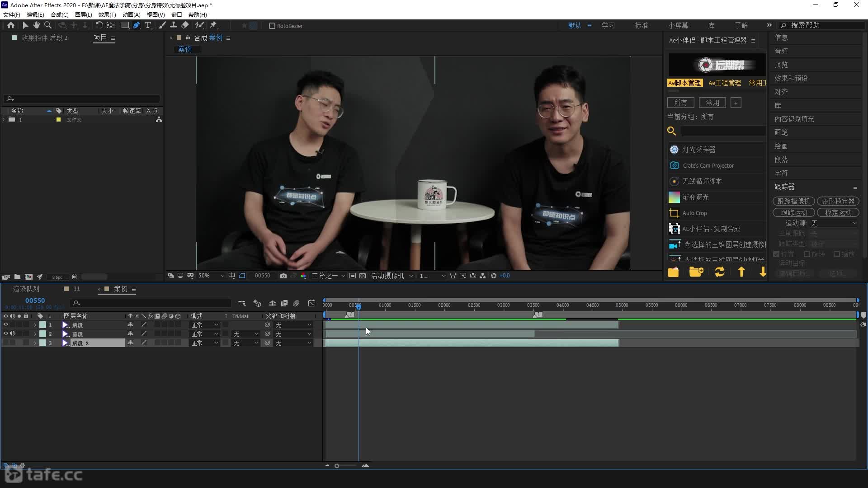
Task: Click the 变形稳定器 button
Action: pyautogui.click(x=838, y=201)
